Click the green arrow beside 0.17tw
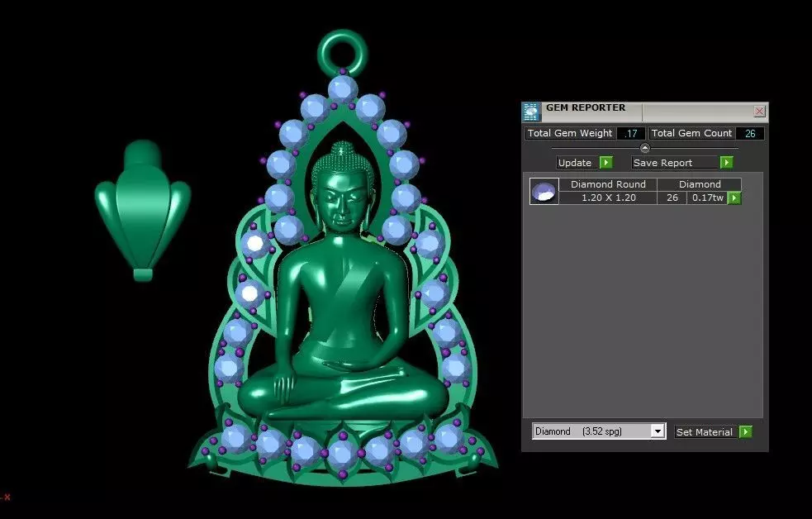 [x=734, y=198]
